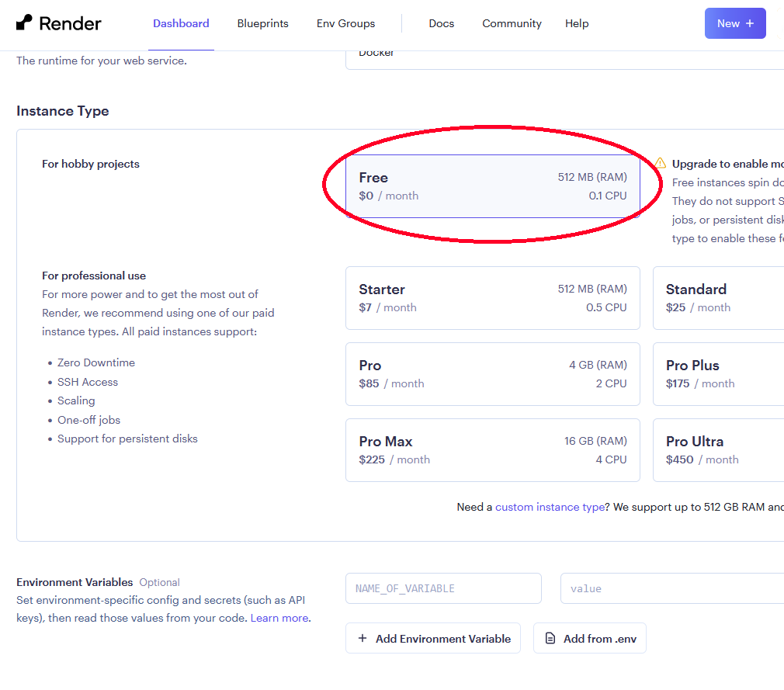Select the Pro Max 16 GB plan

click(492, 450)
